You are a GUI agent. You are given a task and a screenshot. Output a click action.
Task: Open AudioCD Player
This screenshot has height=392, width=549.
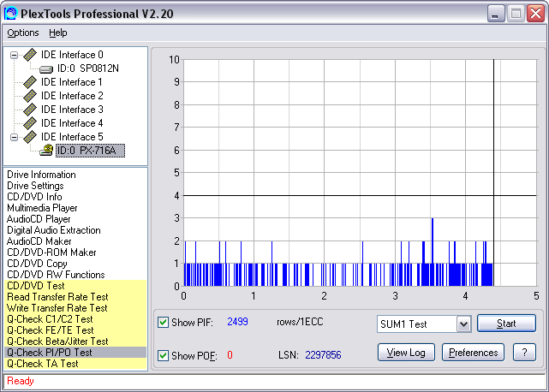pos(39,219)
